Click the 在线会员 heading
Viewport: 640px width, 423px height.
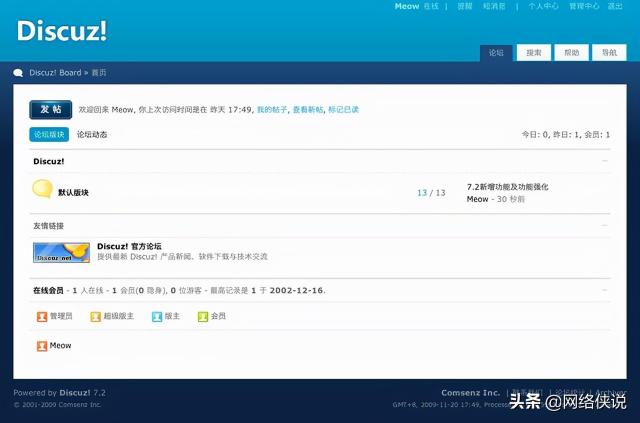pyautogui.click(x=48, y=290)
